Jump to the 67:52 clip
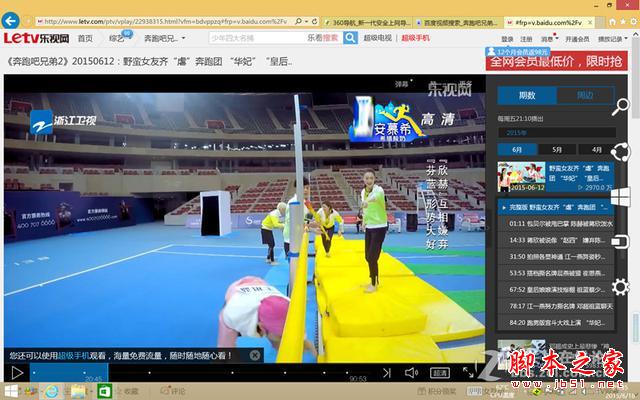Screen dimensions: 640x400 pyautogui.click(x=556, y=289)
